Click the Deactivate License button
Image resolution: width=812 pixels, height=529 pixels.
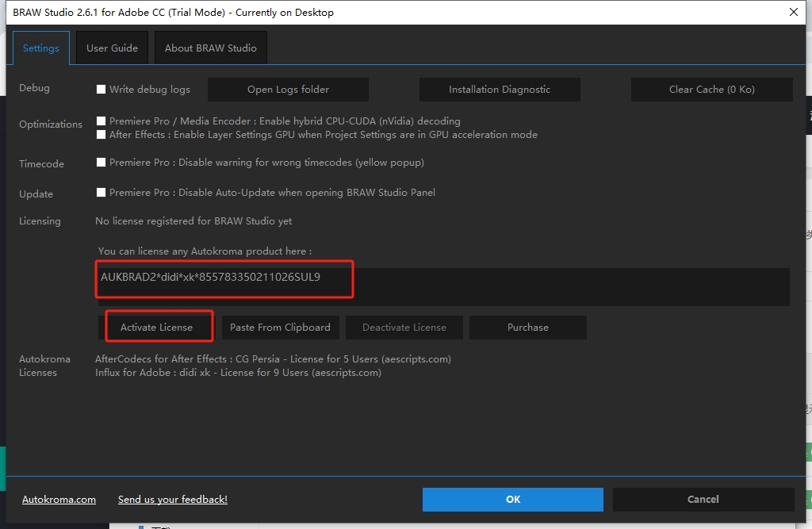pyautogui.click(x=404, y=328)
